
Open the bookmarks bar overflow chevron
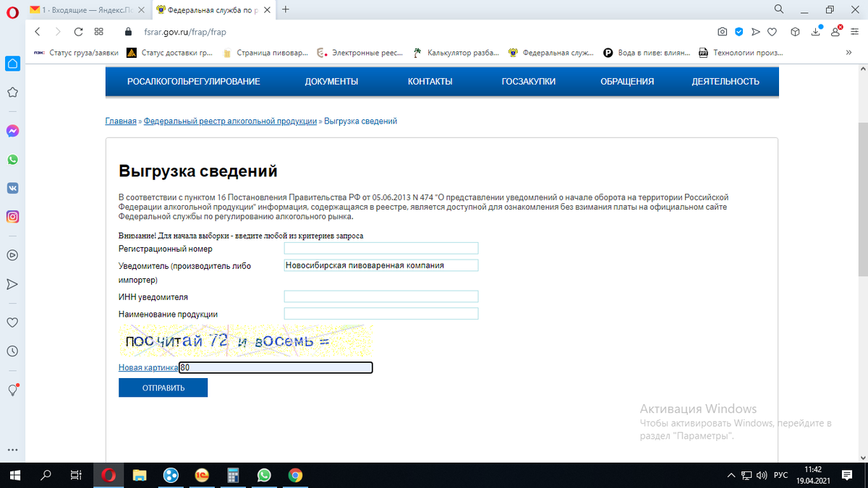(849, 52)
